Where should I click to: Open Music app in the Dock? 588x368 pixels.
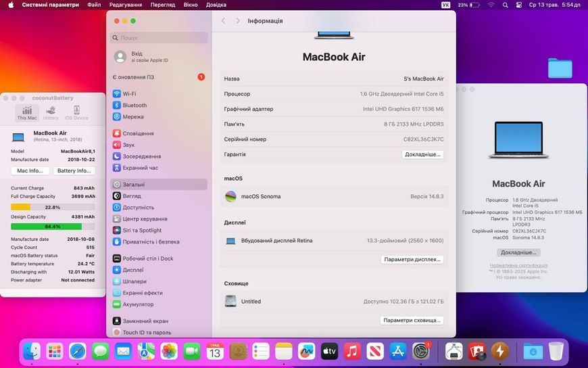(x=352, y=352)
